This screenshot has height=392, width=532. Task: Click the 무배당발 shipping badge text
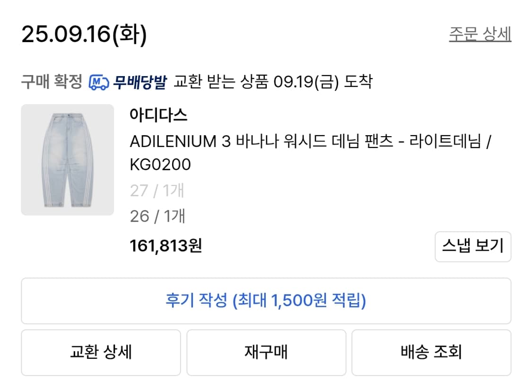(140, 81)
